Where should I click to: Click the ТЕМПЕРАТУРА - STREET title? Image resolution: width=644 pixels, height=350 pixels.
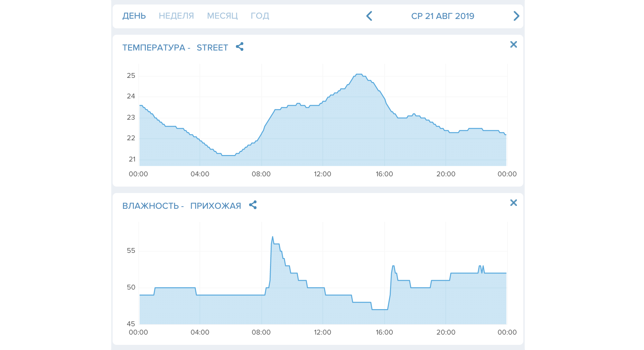coord(175,48)
